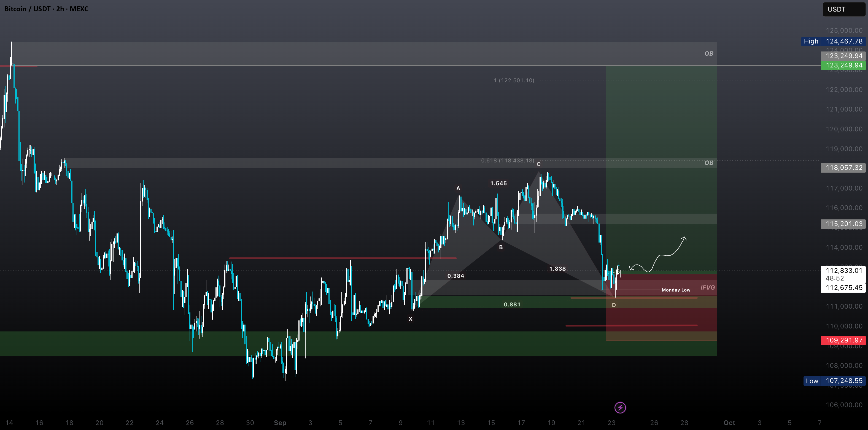The height and width of the screenshot is (430, 868).
Task: Click harmonic pattern point D label
Action: click(x=614, y=305)
